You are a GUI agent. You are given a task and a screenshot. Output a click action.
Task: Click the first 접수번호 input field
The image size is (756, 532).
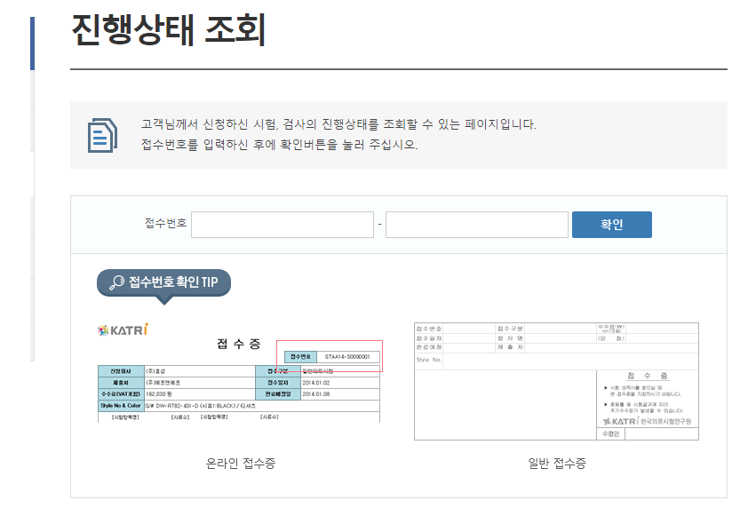(282, 225)
